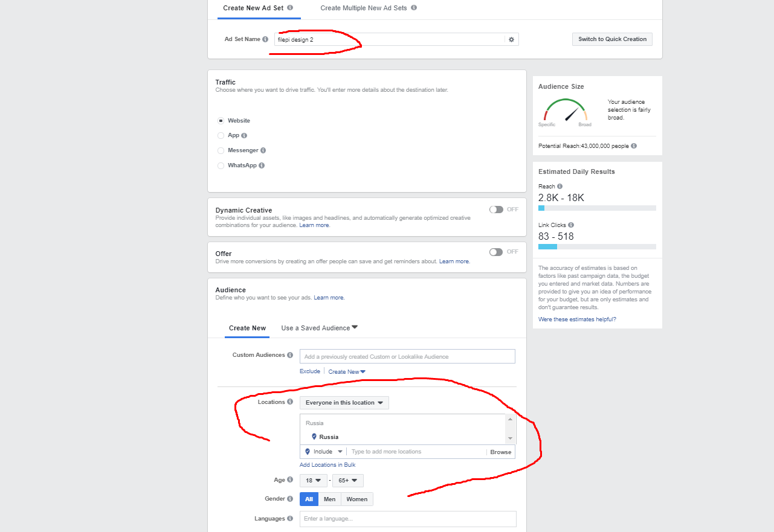Viewport: 774px width, 532px height.
Task: Click the gear icon in Ad Set Name field
Action: point(511,39)
